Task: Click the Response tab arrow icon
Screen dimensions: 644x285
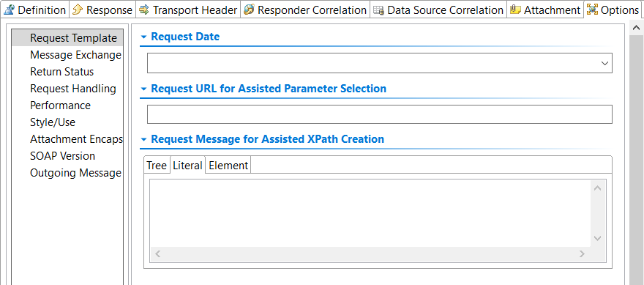Action: pos(78,10)
